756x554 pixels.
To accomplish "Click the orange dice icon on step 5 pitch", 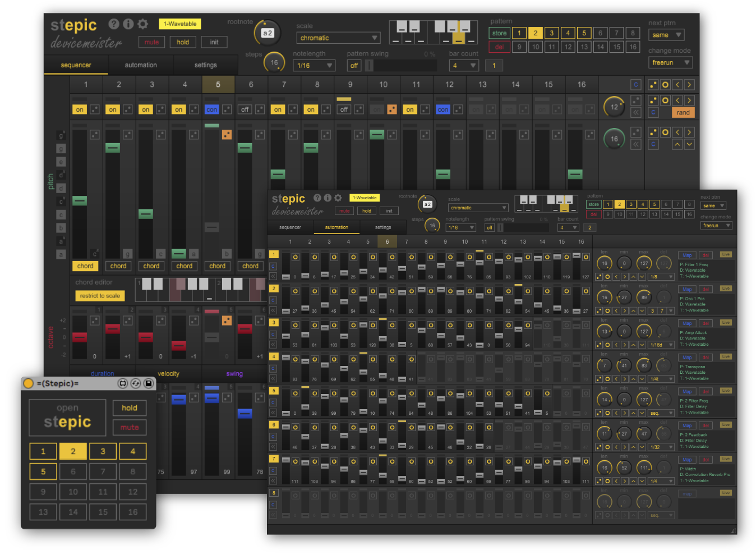I will [227, 135].
